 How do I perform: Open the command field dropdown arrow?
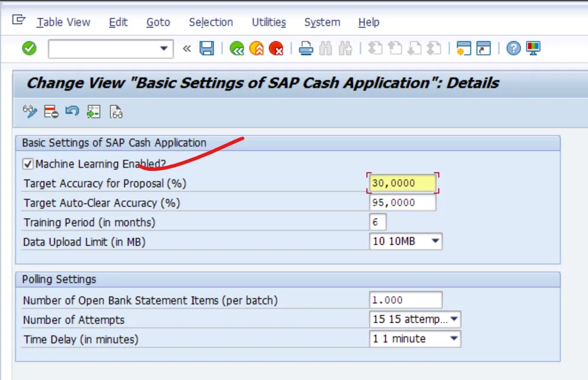pyautogui.click(x=164, y=48)
